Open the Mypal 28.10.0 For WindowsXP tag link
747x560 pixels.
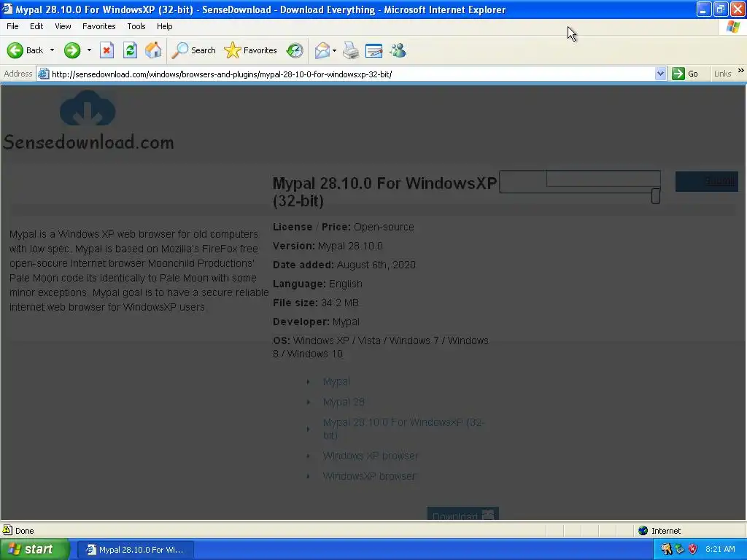click(x=403, y=429)
